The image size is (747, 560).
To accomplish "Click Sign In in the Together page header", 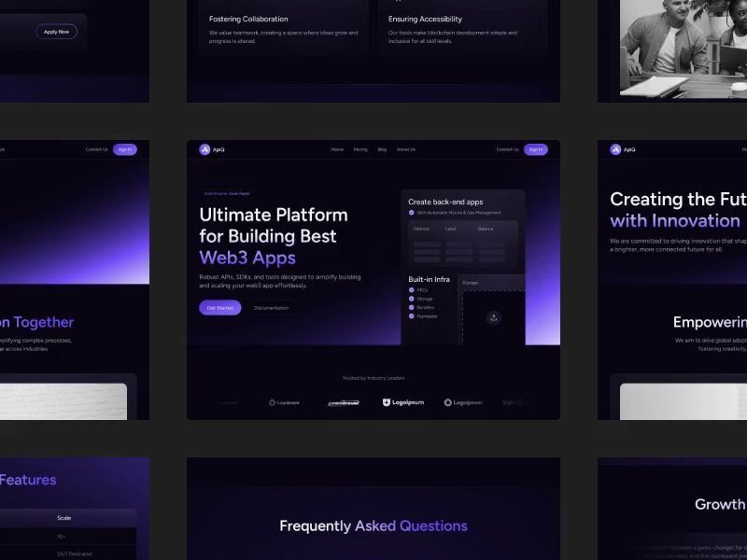I will [x=125, y=149].
